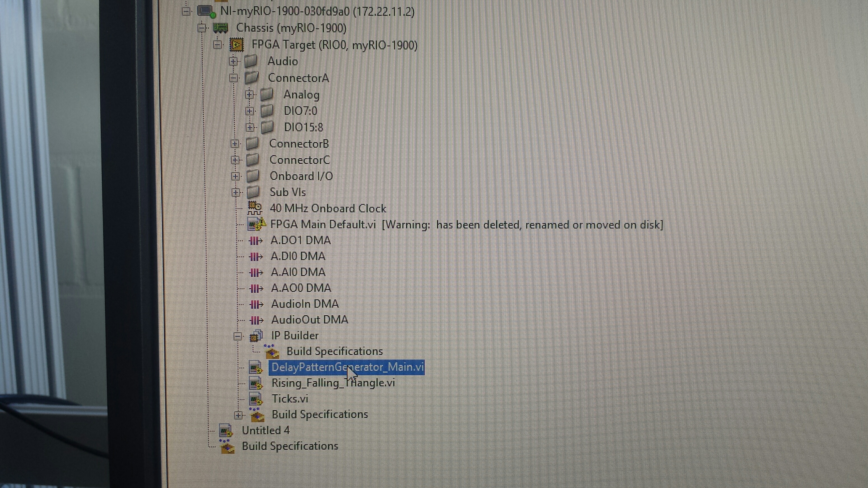Expand the Sub VIs folder
The height and width of the screenshot is (488, 868).
tap(236, 192)
